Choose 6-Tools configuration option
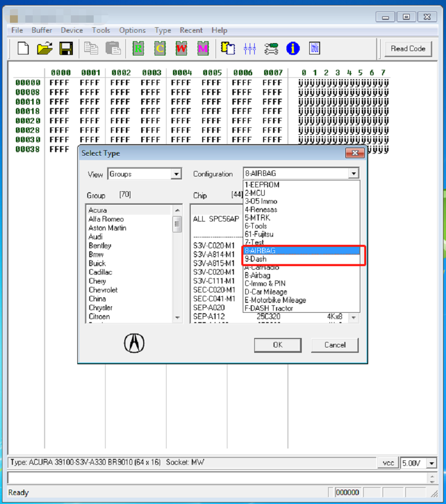The image size is (446, 504). [x=301, y=226]
